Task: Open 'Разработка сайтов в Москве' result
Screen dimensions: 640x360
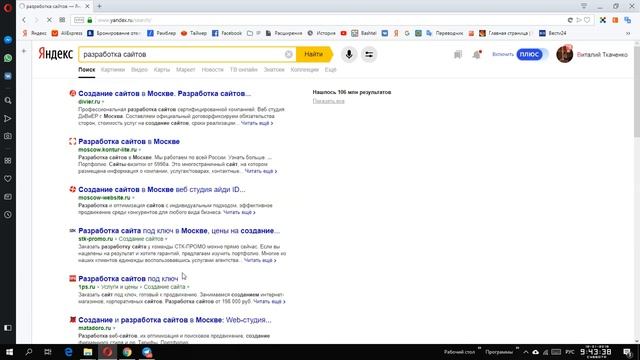Action: [129, 142]
